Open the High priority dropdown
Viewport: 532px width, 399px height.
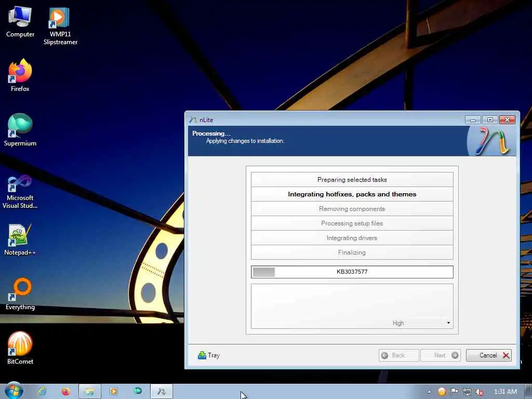click(421, 323)
